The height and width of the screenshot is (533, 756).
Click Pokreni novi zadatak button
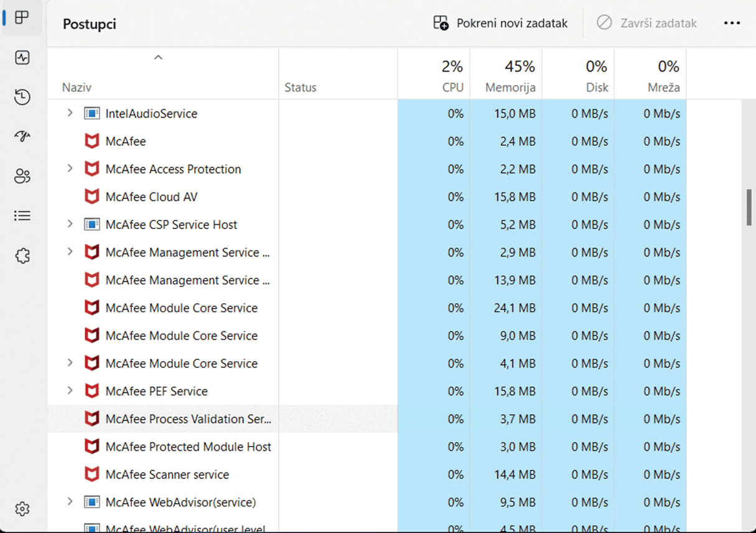[x=501, y=24]
